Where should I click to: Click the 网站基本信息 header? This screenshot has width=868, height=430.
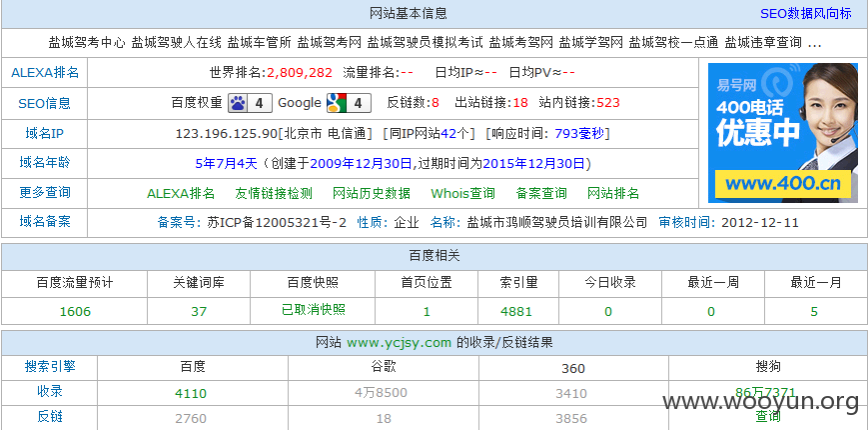point(409,13)
